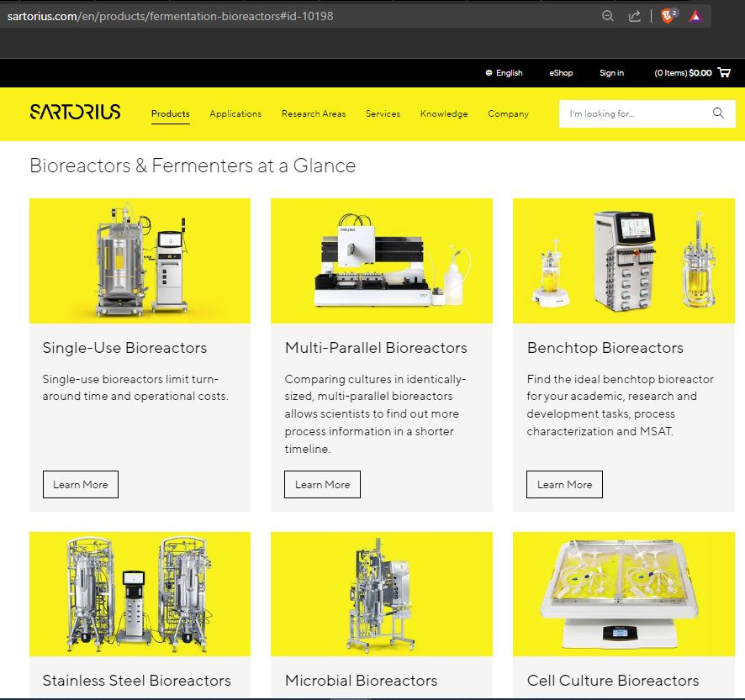Click the Sartorius logo

[x=75, y=112]
